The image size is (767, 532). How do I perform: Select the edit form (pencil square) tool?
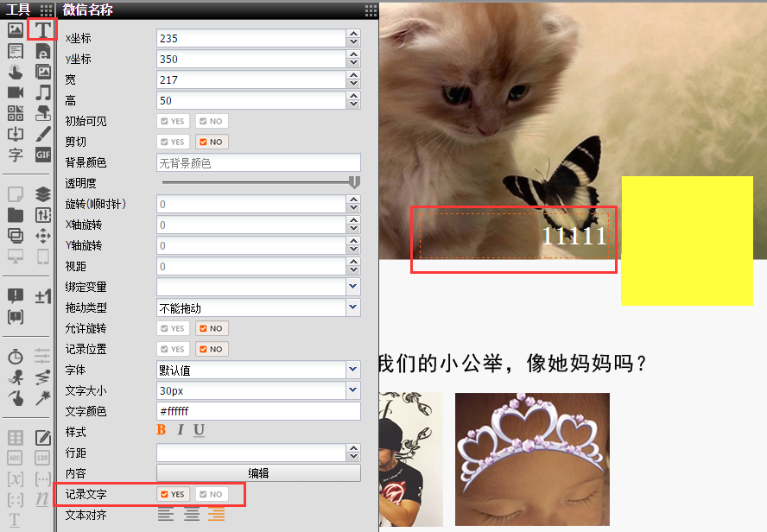point(43,437)
